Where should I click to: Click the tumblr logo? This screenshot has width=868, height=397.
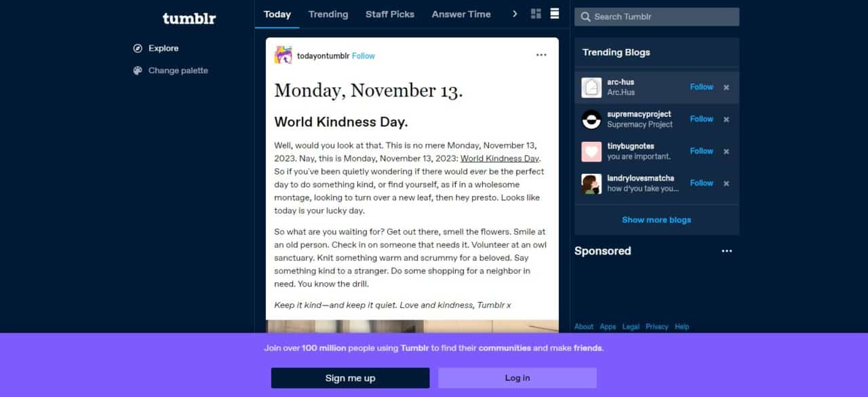(x=189, y=18)
